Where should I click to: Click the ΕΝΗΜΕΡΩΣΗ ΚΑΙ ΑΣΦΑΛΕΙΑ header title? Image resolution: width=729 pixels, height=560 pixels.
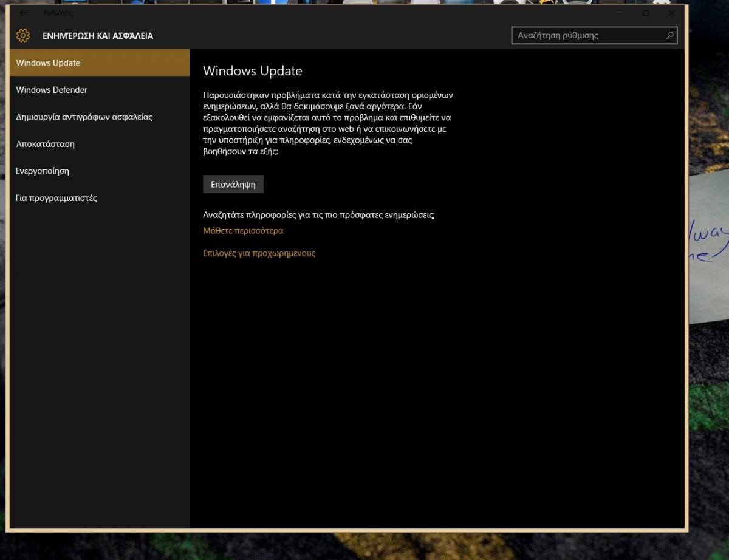pyautogui.click(x=98, y=36)
